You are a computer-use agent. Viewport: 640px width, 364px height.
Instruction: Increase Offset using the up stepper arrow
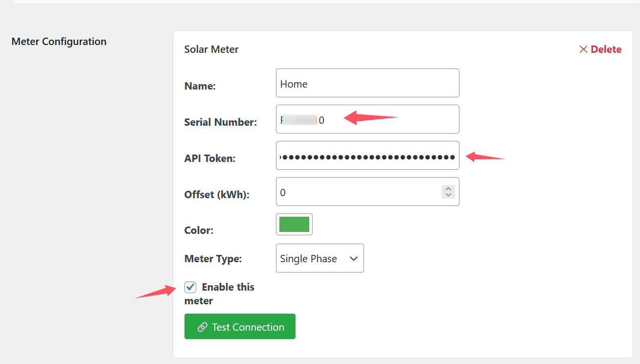pyautogui.click(x=448, y=189)
